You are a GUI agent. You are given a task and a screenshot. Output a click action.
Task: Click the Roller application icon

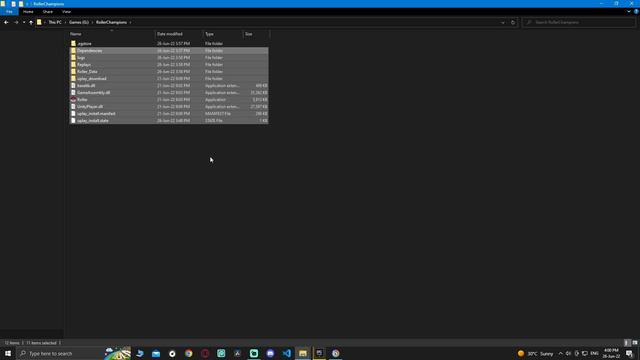(x=73, y=99)
